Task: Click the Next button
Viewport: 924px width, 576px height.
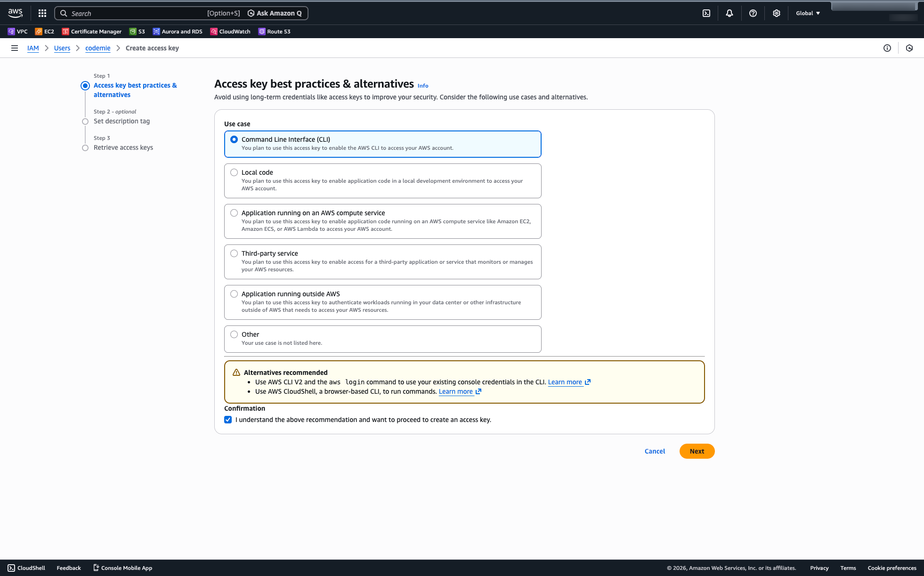Action: pyautogui.click(x=697, y=451)
